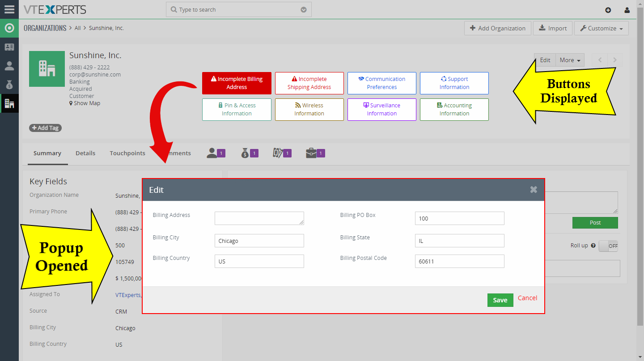Viewport: 644px width, 361px height.
Task: Click the quick create plus icon
Action: click(608, 10)
